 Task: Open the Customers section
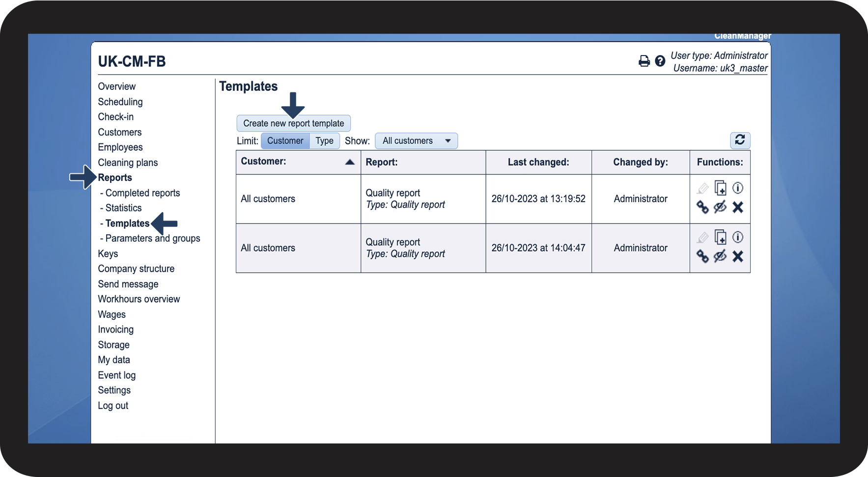pyautogui.click(x=120, y=132)
